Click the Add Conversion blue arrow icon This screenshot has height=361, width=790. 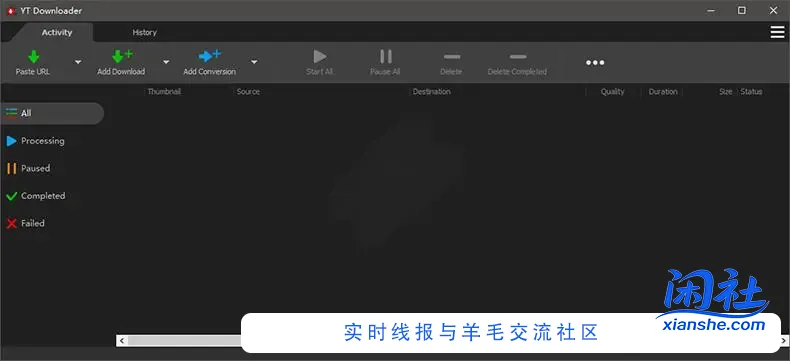210,56
